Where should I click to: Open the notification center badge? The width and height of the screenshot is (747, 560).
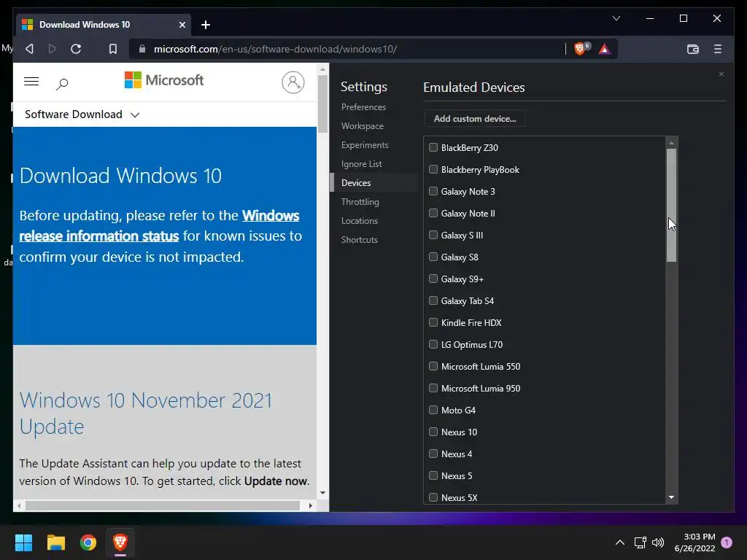click(x=727, y=542)
